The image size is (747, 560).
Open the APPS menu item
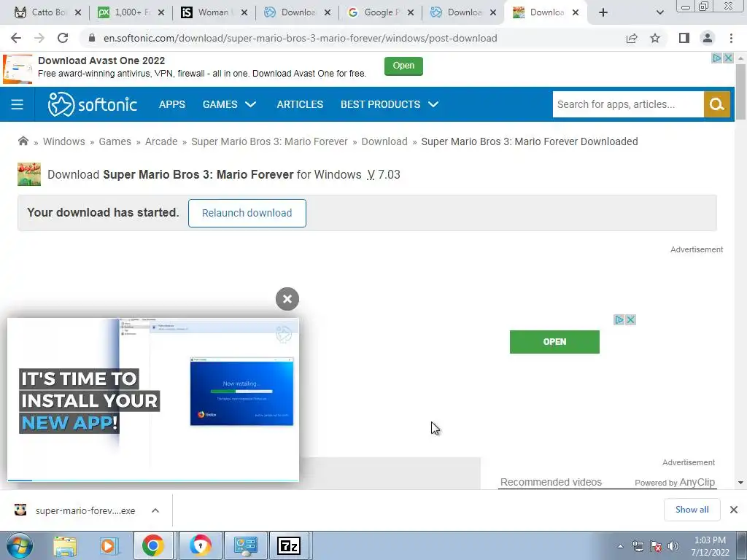coord(172,104)
